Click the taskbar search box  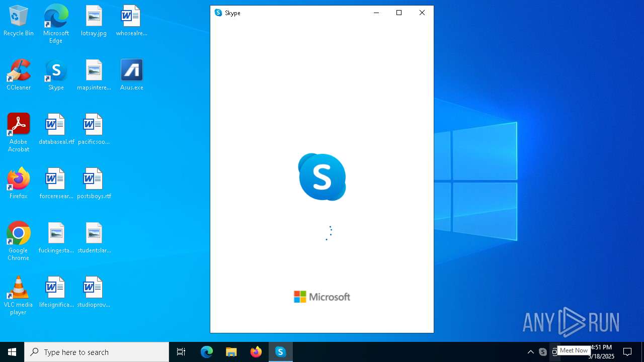coord(97,352)
